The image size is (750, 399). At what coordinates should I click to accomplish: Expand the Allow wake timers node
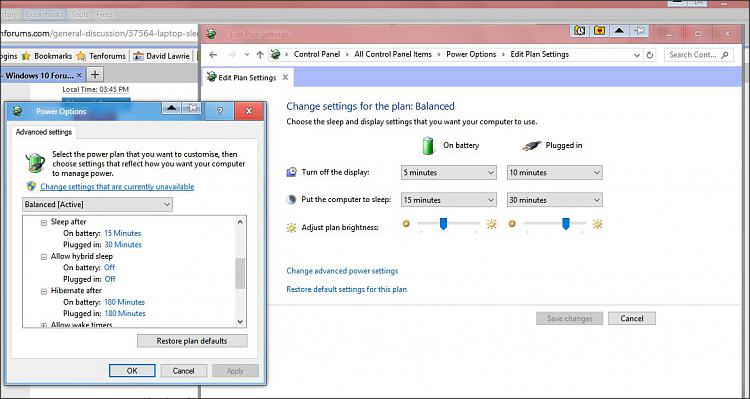coord(44,325)
